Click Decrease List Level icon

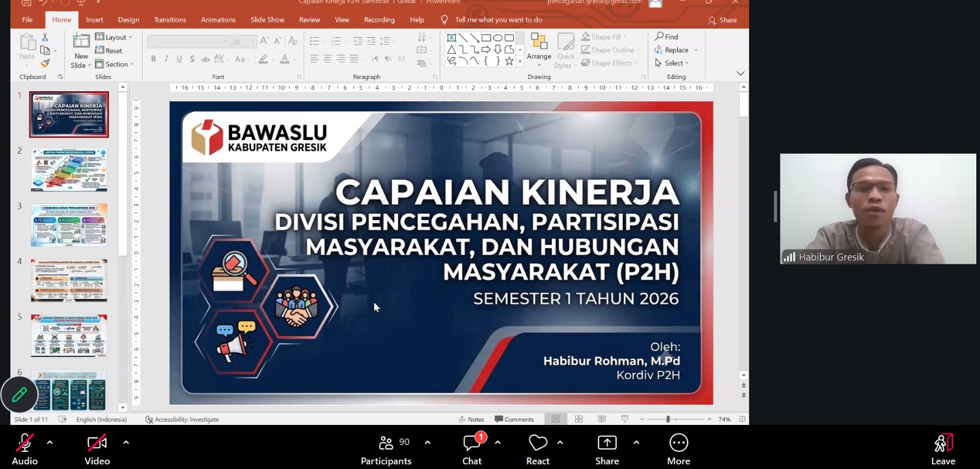point(358,41)
